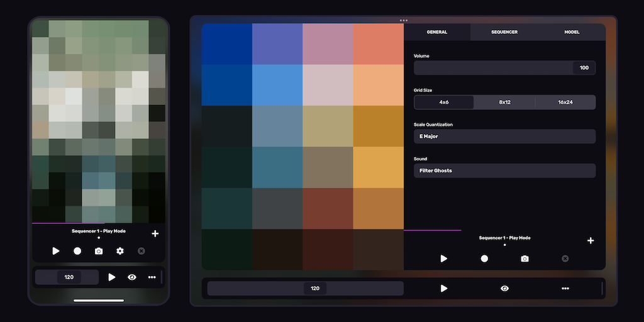Click the bright light-blue cell in the tablet grid

tap(277, 85)
